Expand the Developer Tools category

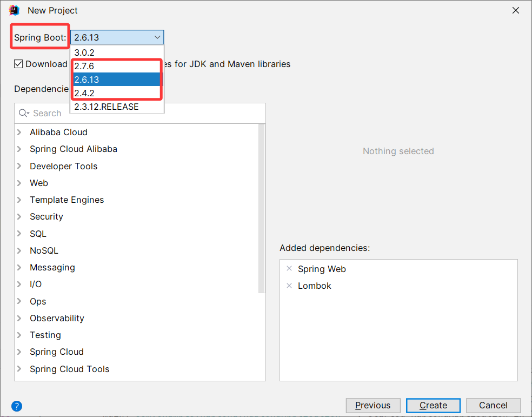click(19, 166)
